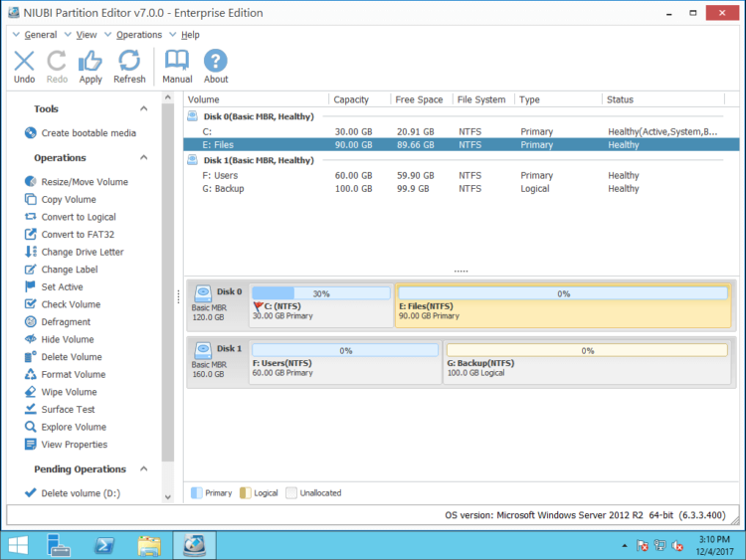Choose Convert to FAT32
The image size is (746, 560).
pyautogui.click(x=70, y=235)
